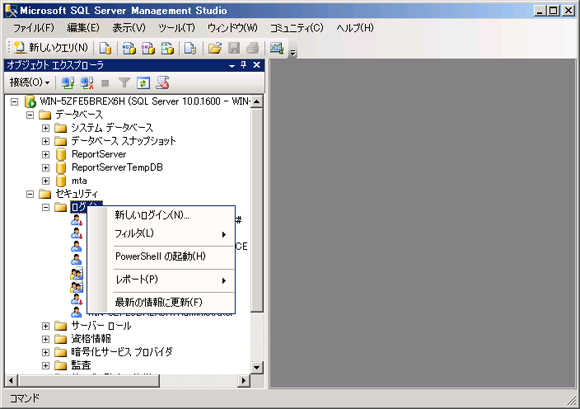Click the horizontal scrollbar right arrow

243,380
